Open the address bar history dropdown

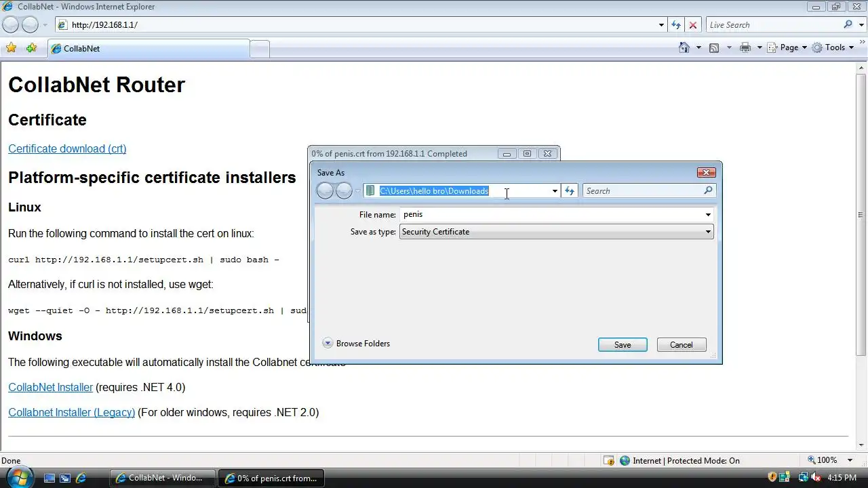(x=661, y=25)
